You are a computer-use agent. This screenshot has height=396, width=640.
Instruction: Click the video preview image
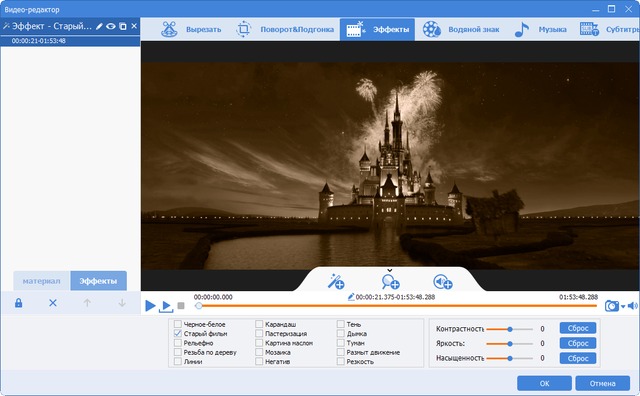pos(390,166)
